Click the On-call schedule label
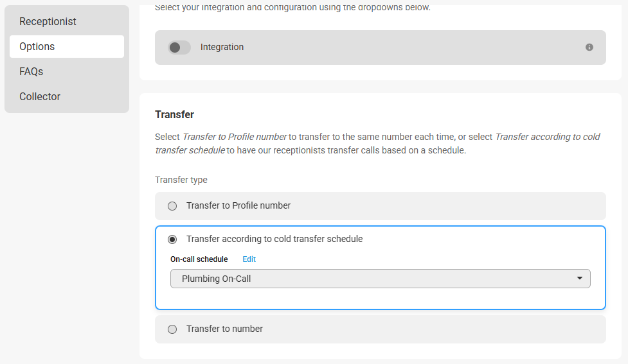This screenshot has height=364, width=628. (x=199, y=259)
